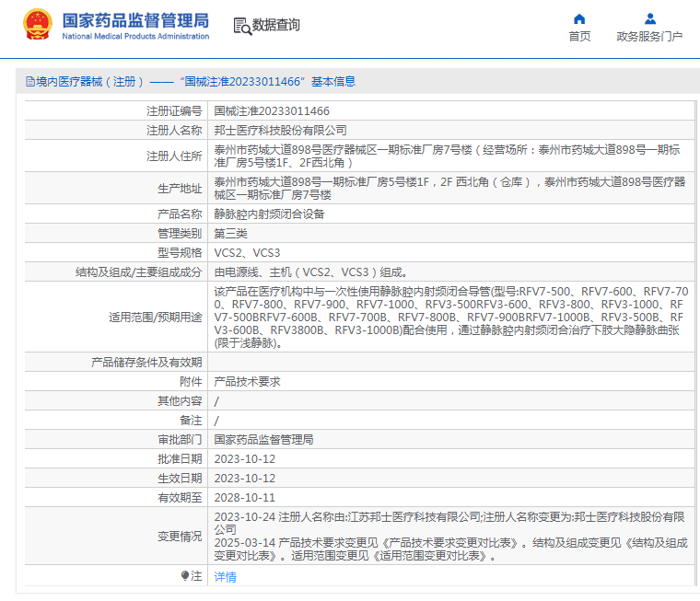The height and width of the screenshot is (601, 700).
Task: Click the 适用范围/预期用途 description text
Action: point(451,318)
